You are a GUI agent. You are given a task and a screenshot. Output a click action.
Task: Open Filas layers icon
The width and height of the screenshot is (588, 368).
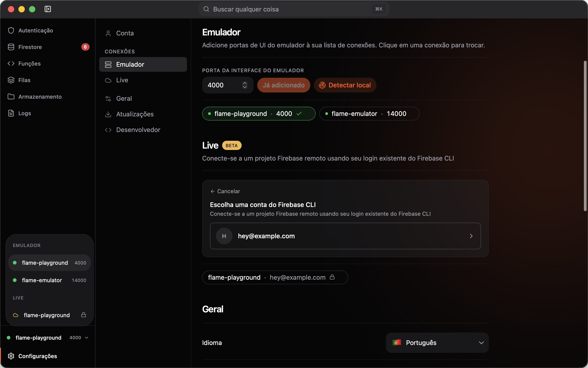pyautogui.click(x=11, y=80)
